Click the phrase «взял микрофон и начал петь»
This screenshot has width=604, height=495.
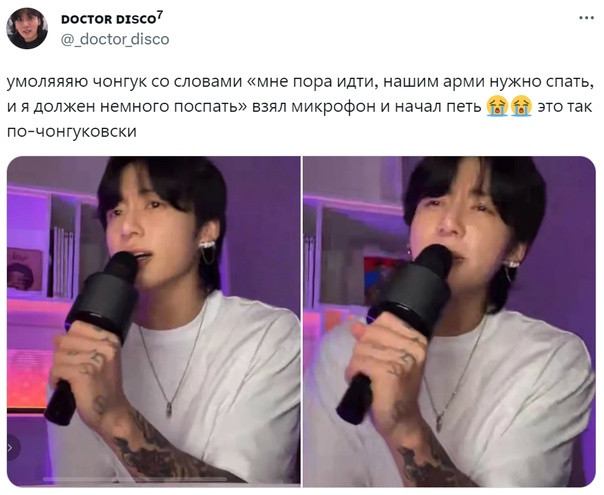pos(367,107)
